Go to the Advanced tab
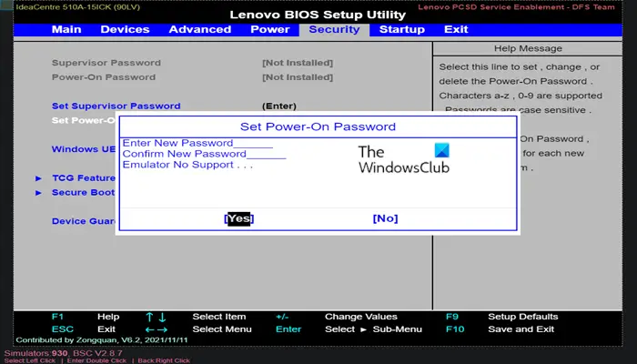Screen dimensions: 637x364 (x=200, y=29)
